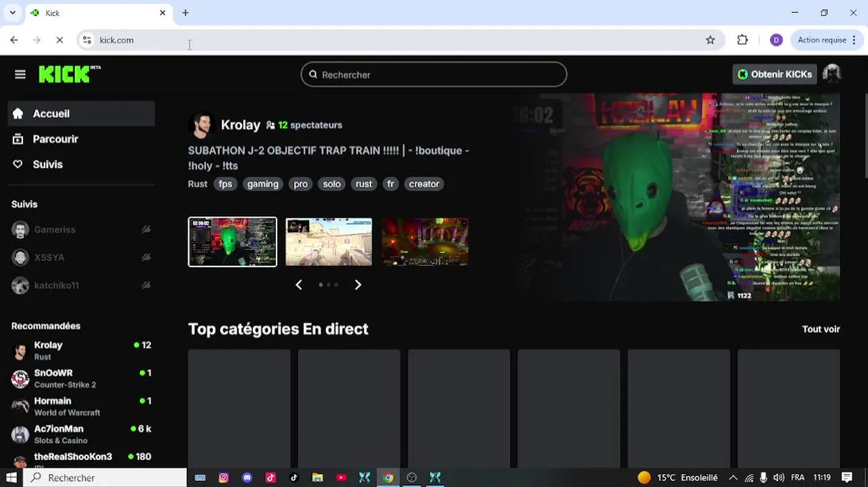Open the user profile avatar menu
The image size is (868, 487).
[x=831, y=74]
